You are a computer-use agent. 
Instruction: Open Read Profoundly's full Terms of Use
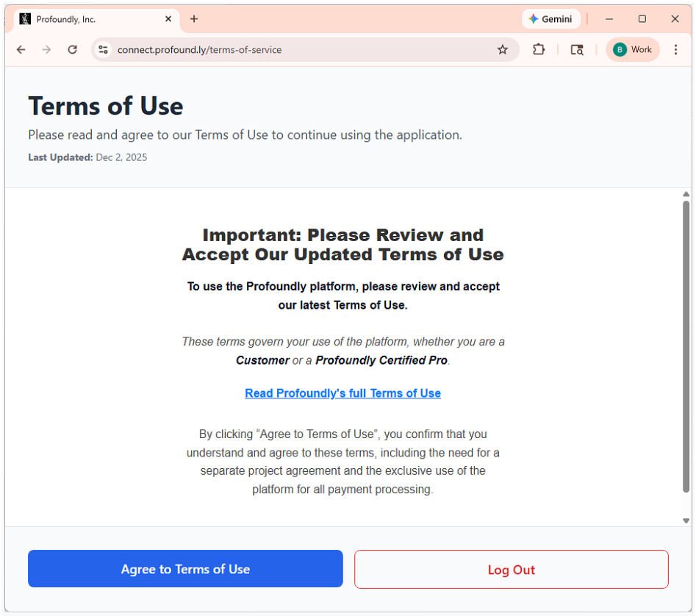(342, 393)
